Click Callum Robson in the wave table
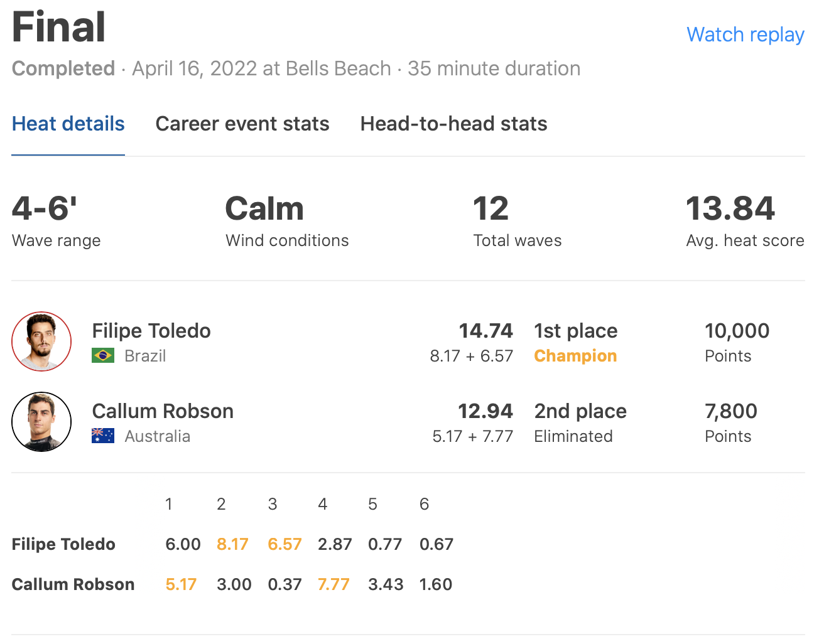The height and width of the screenshot is (644, 819). pos(73,584)
